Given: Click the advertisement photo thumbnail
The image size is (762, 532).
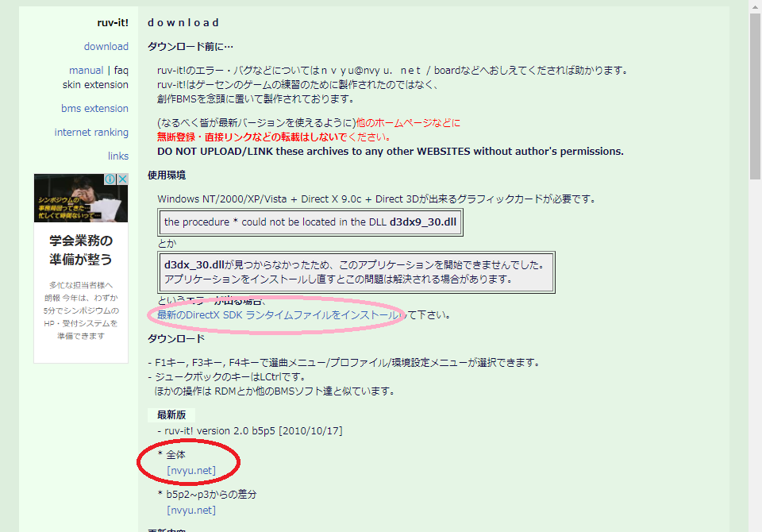Looking at the screenshot, I should point(81,198).
